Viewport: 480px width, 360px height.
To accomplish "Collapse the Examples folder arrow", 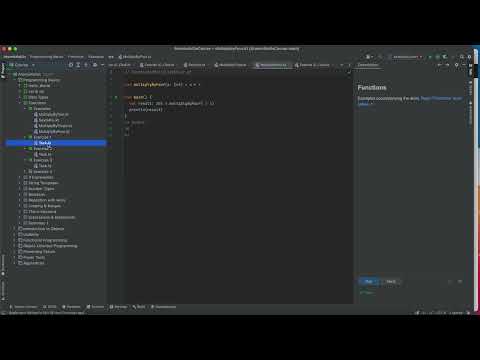I will 25,109.
